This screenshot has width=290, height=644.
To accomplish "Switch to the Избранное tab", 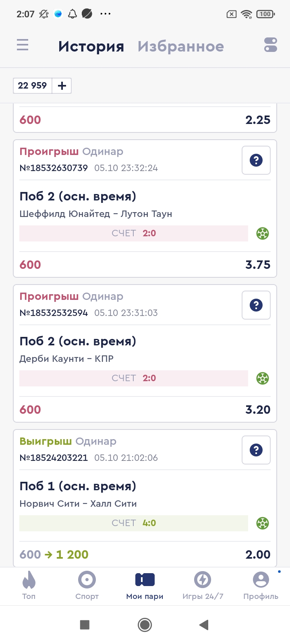I will point(180,47).
